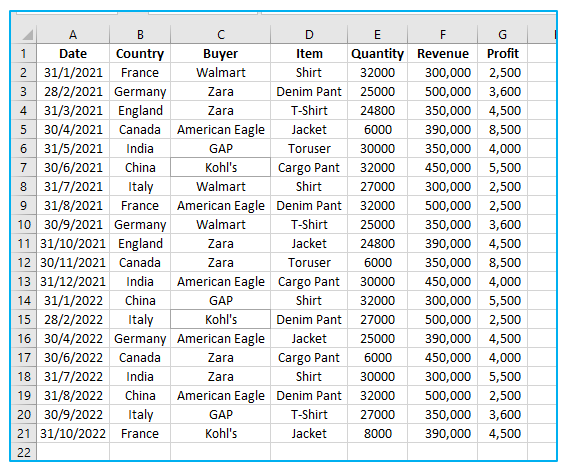Image resolution: width=569 pixels, height=470 pixels.
Task: Select quantity 27000 in row 8
Action: [x=377, y=187]
